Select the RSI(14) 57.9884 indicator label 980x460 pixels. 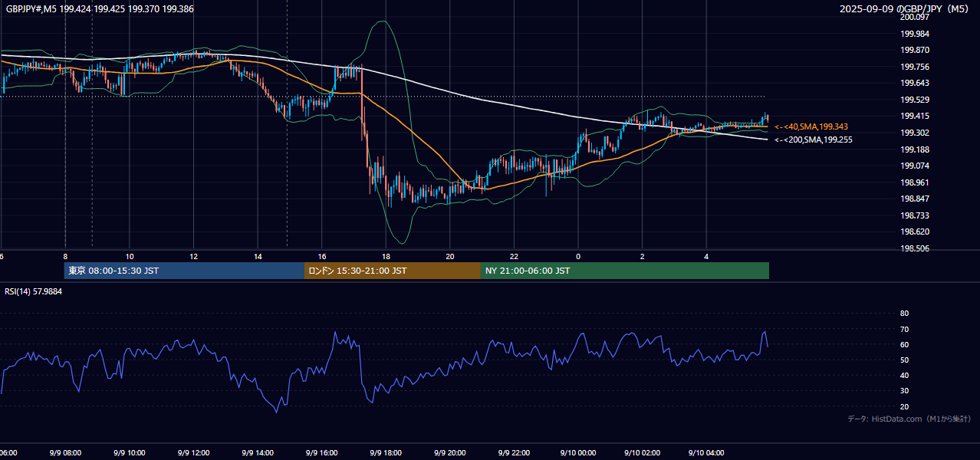(34, 291)
